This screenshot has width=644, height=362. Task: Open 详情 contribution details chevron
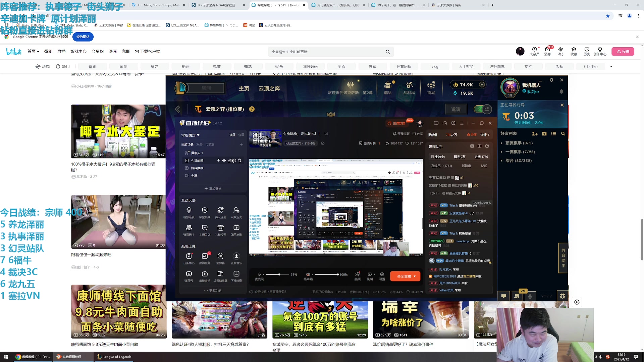[485, 135]
